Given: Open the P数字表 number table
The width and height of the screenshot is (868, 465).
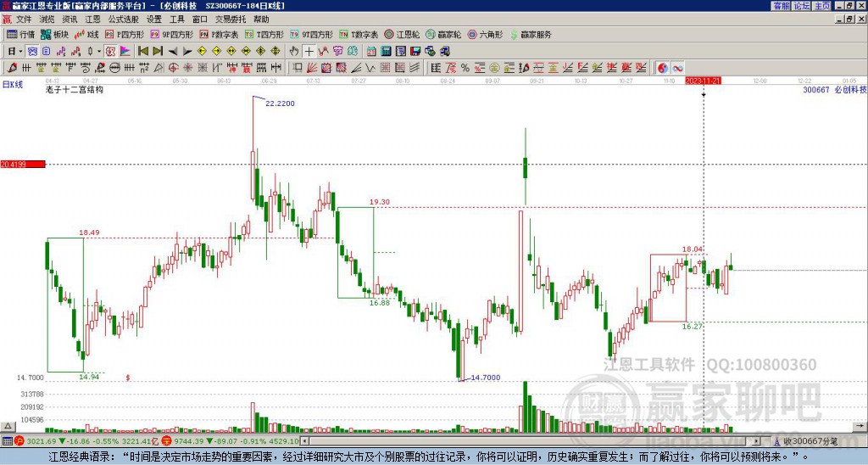Looking at the screenshot, I should (220, 34).
